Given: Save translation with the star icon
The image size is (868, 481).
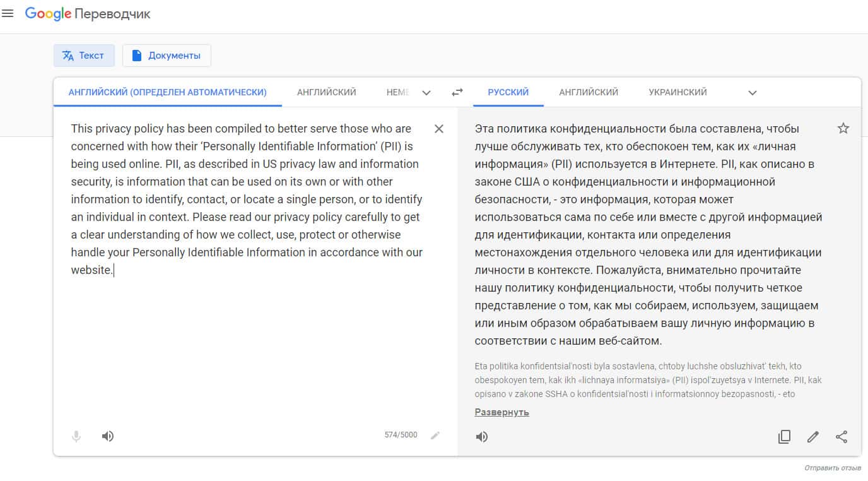Looking at the screenshot, I should coord(843,129).
